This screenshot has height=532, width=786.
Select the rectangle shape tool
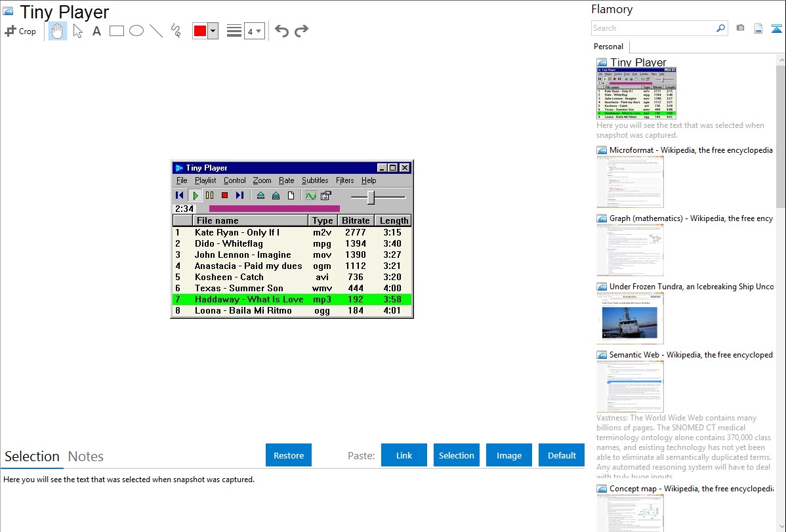click(x=116, y=31)
